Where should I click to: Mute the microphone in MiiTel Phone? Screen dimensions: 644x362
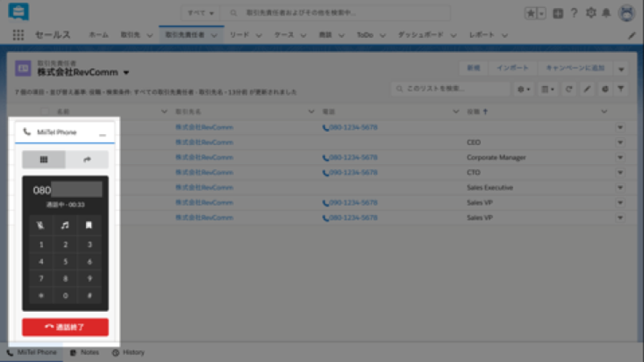coord(40,225)
